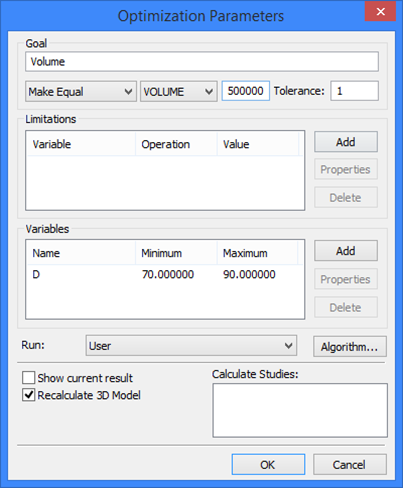Click the Name column header in Variables

[x=82, y=253]
